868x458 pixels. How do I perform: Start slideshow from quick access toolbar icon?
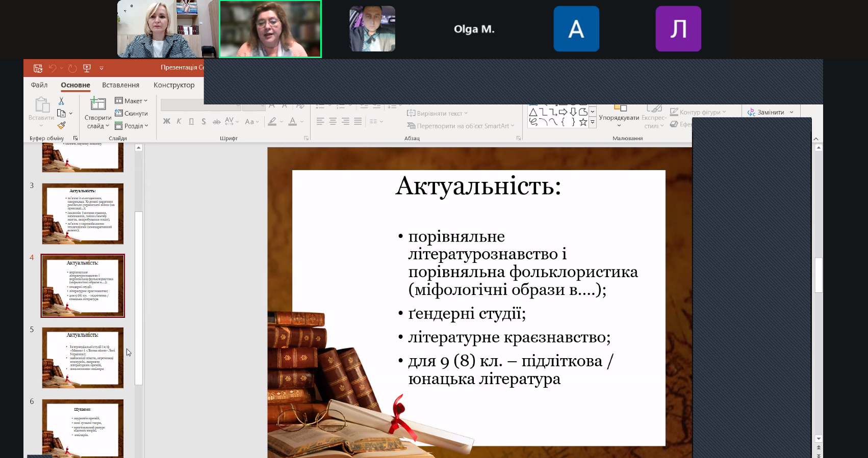click(87, 68)
